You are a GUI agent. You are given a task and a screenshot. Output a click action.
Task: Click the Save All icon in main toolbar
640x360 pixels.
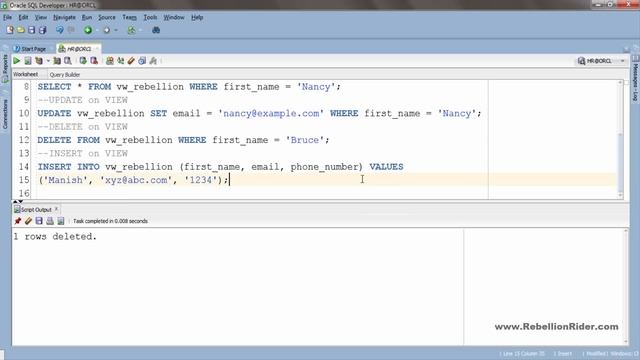coord(42,30)
